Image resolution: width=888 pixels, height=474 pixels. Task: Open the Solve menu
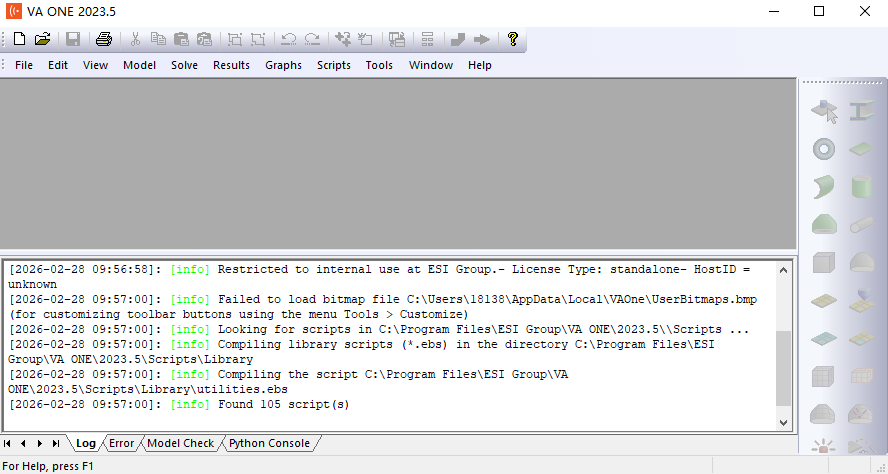tap(185, 65)
